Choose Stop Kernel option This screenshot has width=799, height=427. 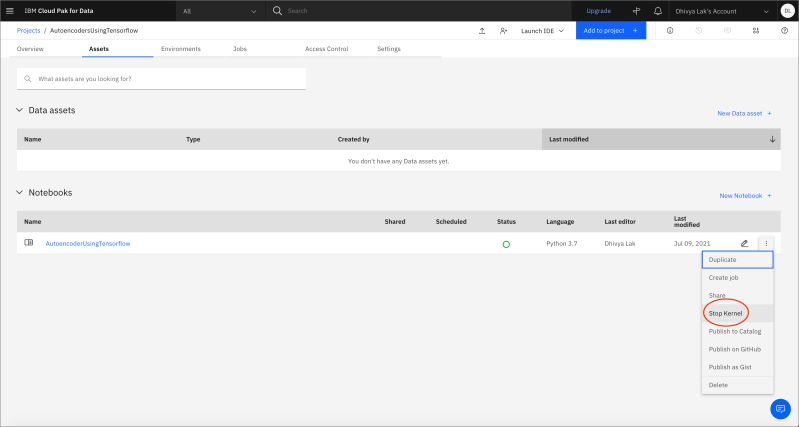(737, 313)
